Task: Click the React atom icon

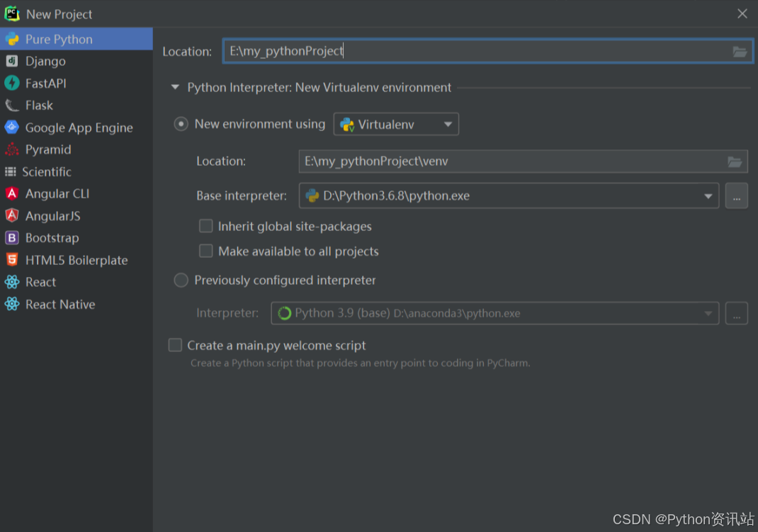Action: click(12, 282)
